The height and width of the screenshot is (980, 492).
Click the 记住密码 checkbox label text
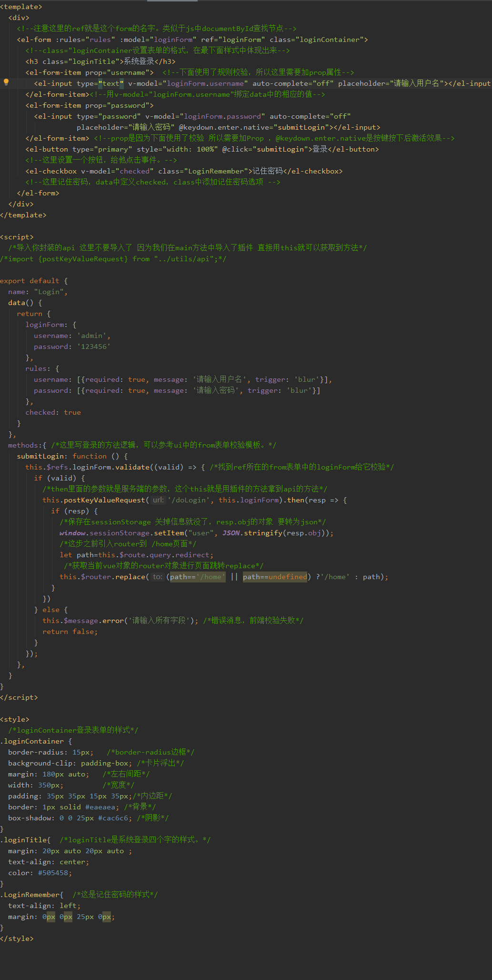pyautogui.click(x=268, y=171)
